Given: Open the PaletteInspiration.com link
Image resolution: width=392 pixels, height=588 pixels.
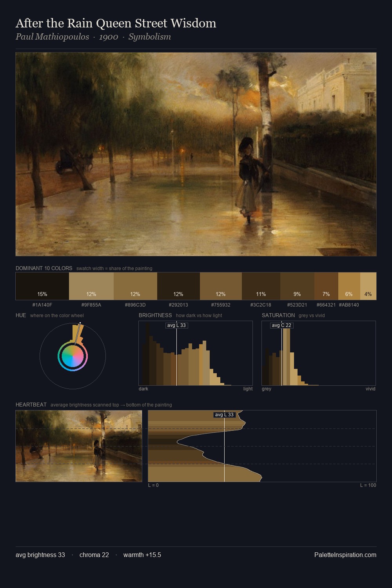Looking at the screenshot, I should point(345,555).
